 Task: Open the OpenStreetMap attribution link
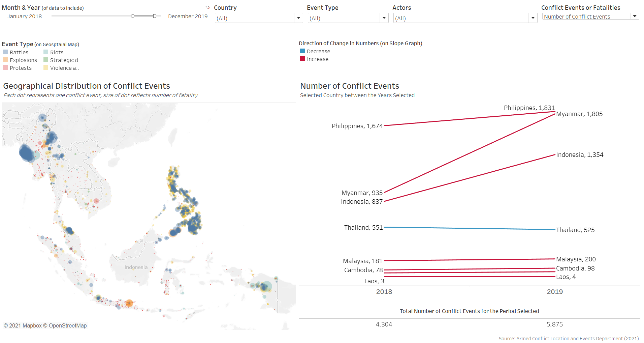(x=67, y=325)
